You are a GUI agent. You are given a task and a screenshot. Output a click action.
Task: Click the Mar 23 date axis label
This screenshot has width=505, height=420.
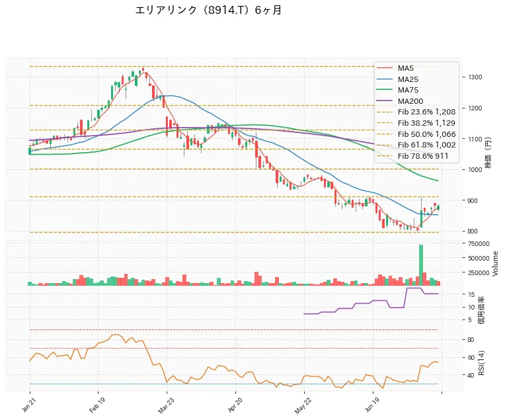pos(166,405)
